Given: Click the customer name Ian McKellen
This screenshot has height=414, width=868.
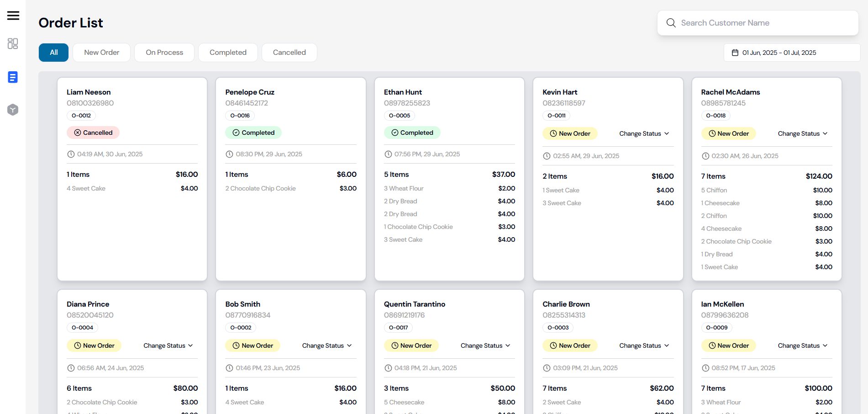Looking at the screenshot, I should coord(722,304).
